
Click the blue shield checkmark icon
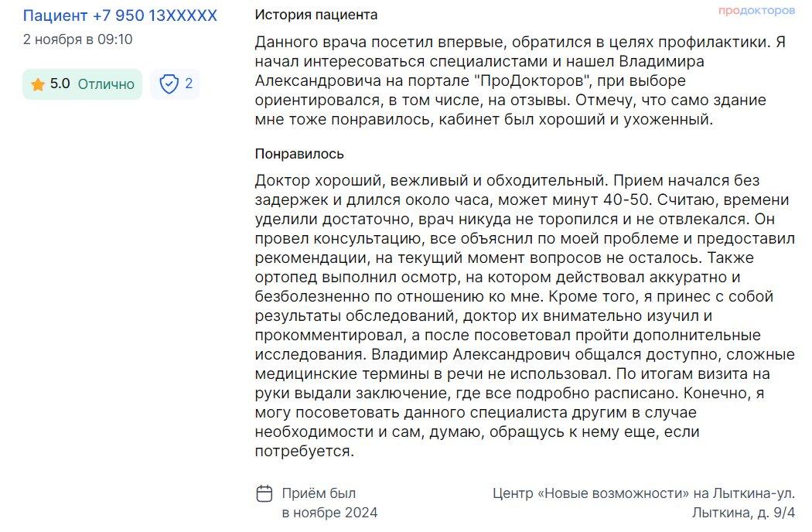point(169,84)
